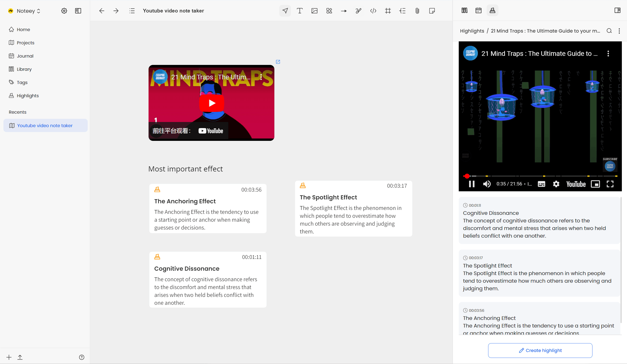
Task: Select the pen drawing tool
Action: click(358, 11)
